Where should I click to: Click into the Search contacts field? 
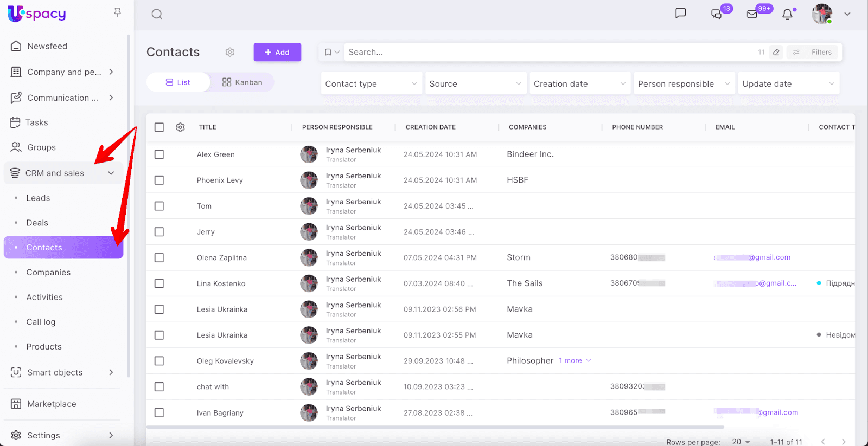coord(548,52)
